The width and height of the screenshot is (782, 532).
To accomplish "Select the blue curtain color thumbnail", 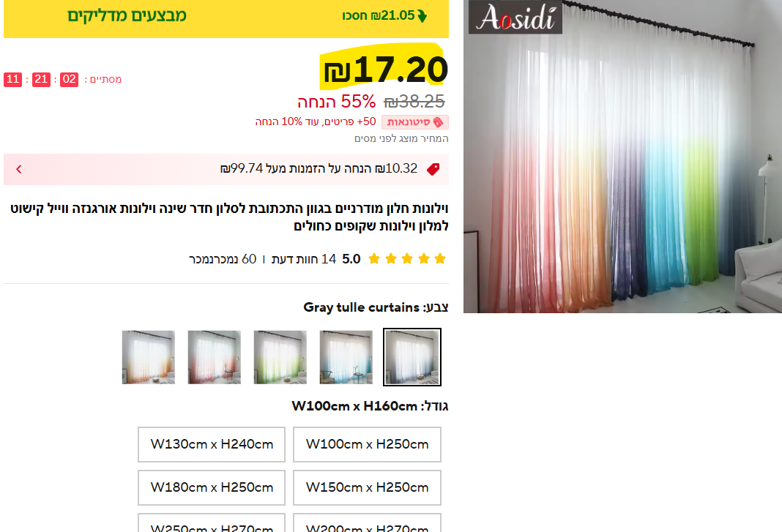I will click(346, 357).
